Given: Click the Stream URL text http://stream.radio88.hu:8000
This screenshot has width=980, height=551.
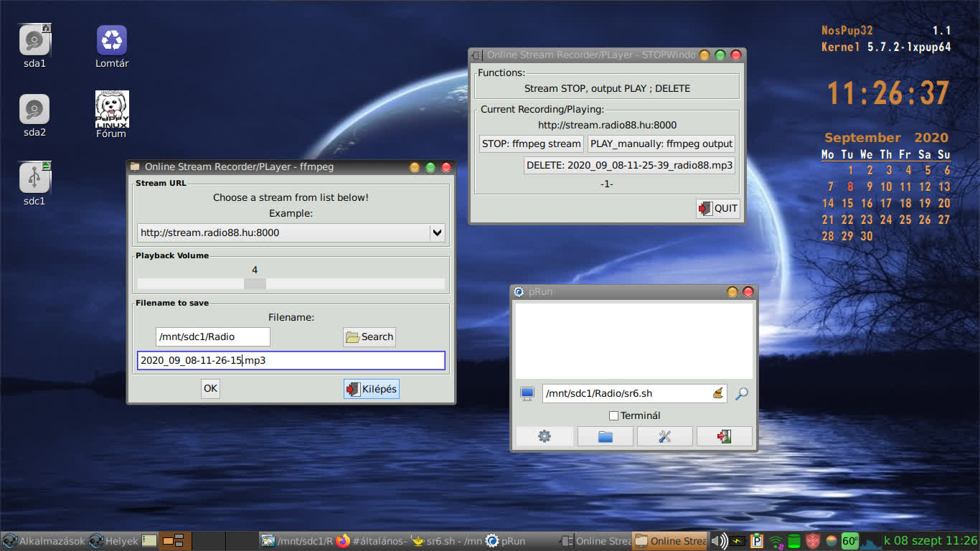Looking at the screenshot, I should point(210,232).
